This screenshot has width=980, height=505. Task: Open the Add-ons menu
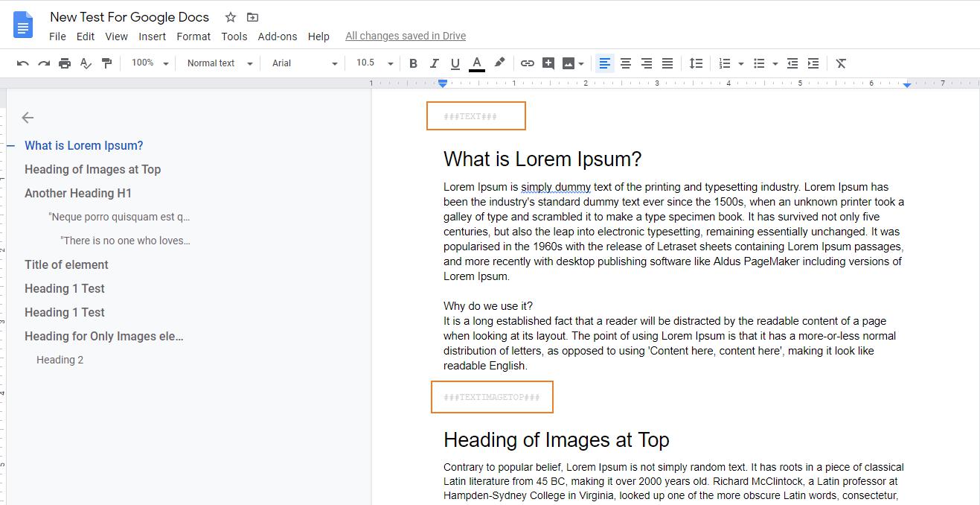[278, 36]
